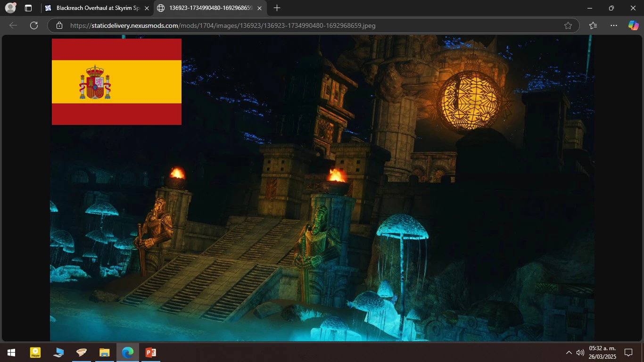Screen dimensions: 644x362
Task: Open the clock showing 05:32 a. m.
Action: (603, 353)
